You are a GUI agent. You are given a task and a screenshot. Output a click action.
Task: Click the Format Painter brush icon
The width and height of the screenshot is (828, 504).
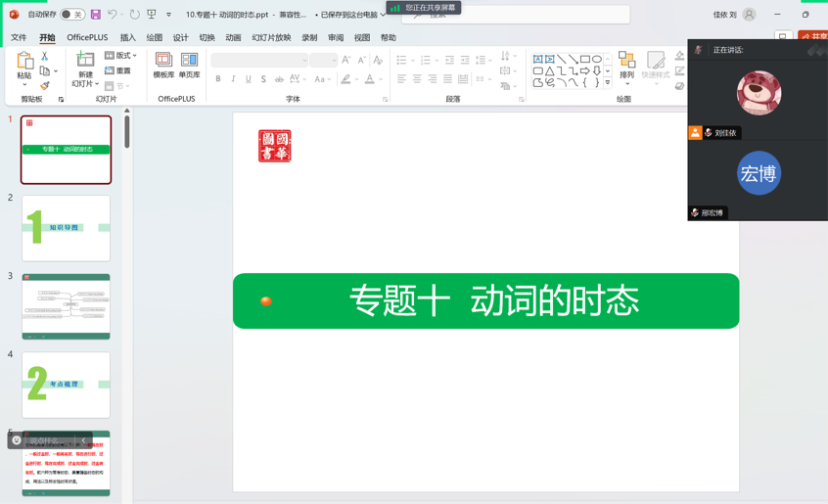click(44, 86)
